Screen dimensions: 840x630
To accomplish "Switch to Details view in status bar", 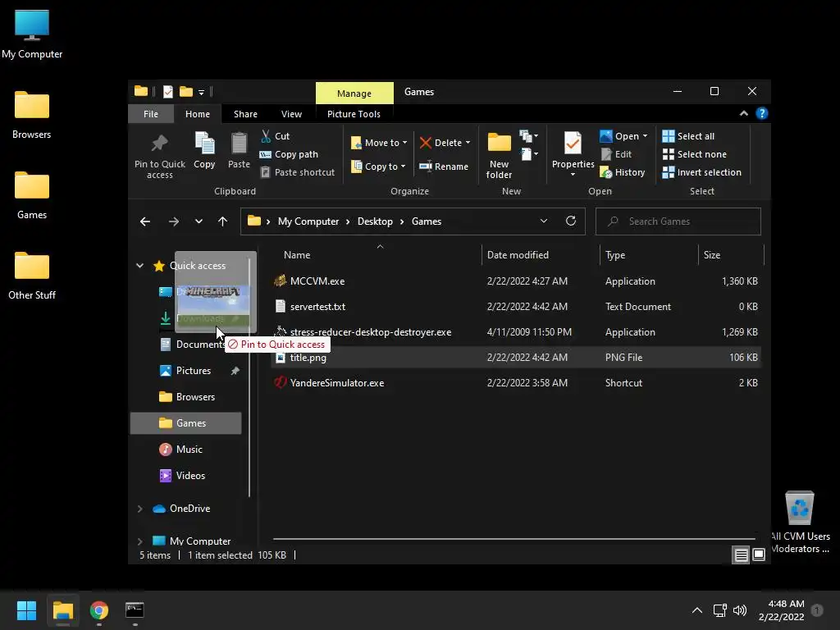I will point(741,555).
